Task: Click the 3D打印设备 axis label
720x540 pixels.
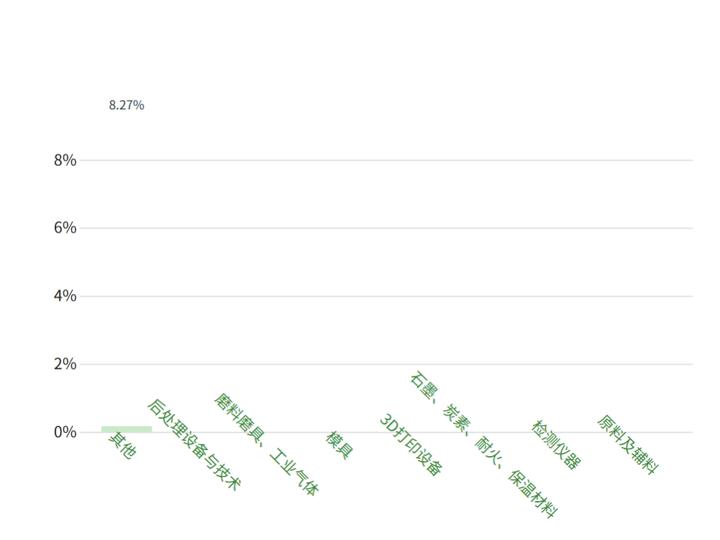Action: (410, 445)
